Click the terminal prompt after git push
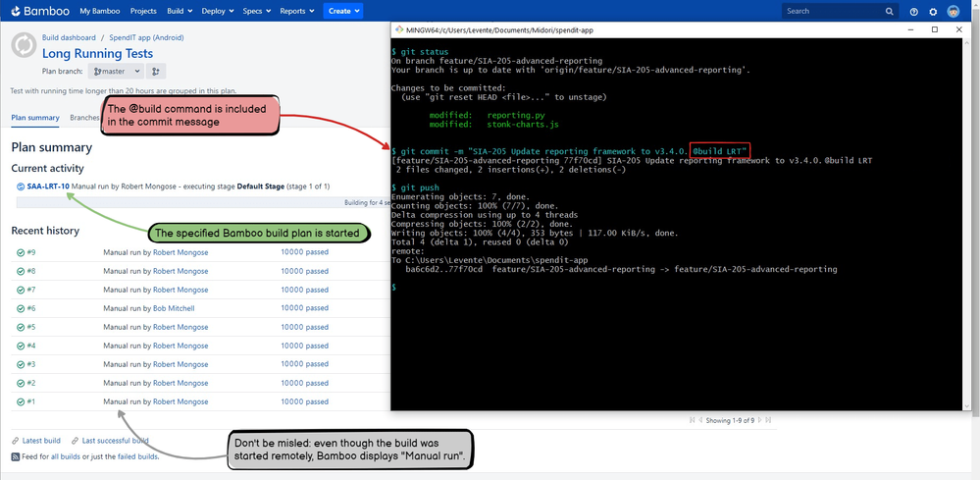Screen dimensions: 980x480 393,287
